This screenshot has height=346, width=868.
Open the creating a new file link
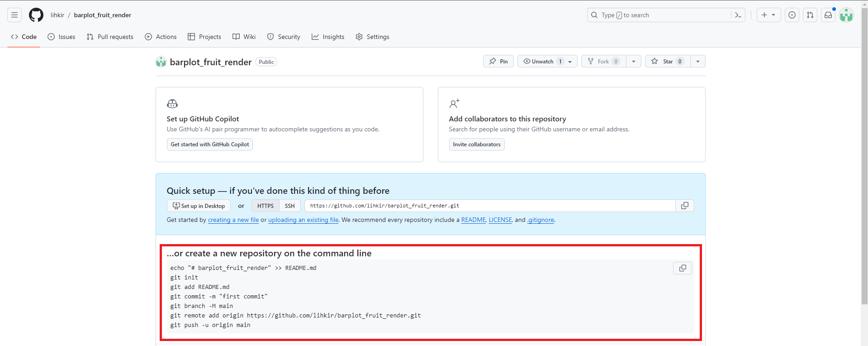coord(233,220)
